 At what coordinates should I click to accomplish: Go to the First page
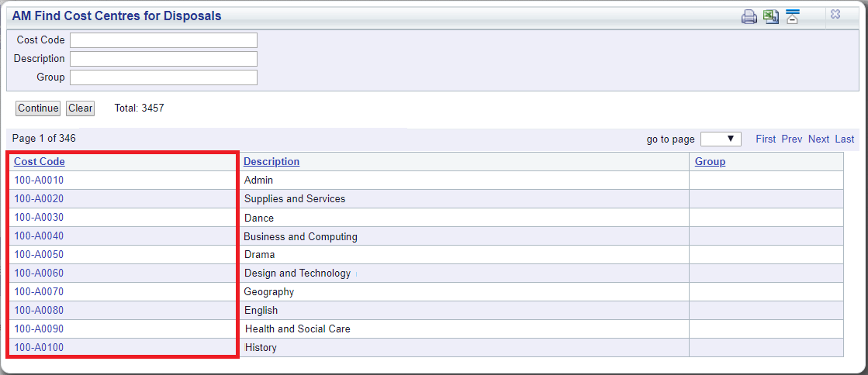click(x=766, y=139)
